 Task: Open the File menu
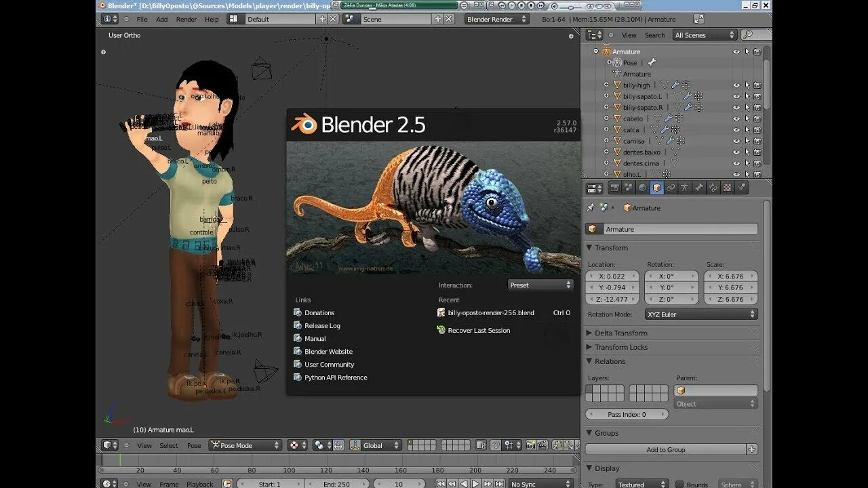[142, 19]
